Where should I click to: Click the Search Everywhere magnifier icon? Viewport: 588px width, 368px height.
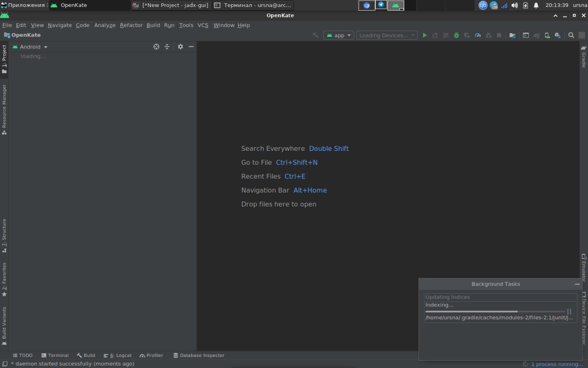tap(571, 35)
